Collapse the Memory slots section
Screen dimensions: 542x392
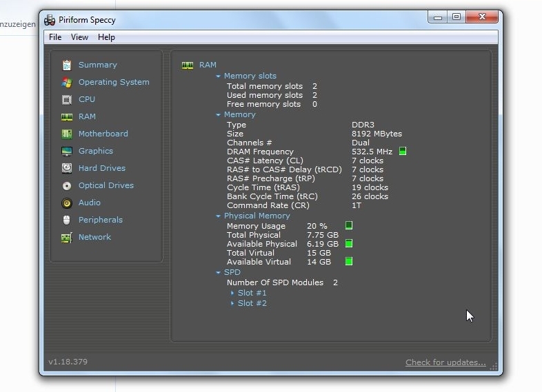219,76
